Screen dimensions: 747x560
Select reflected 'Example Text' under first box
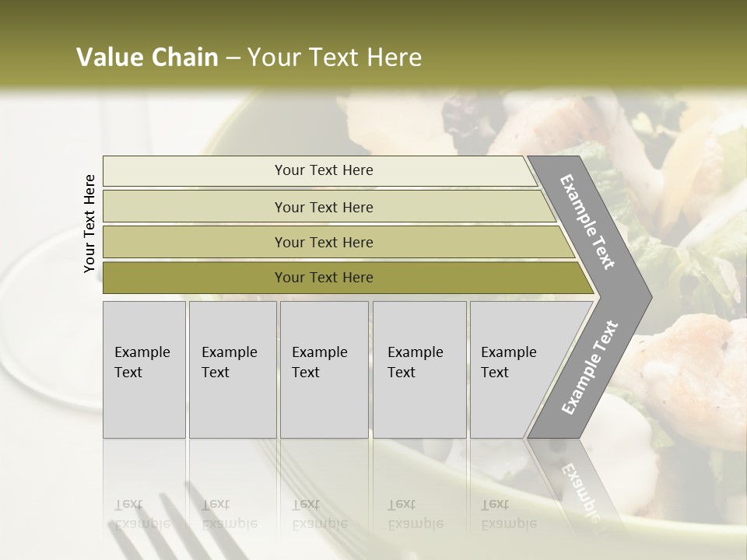pyautogui.click(x=143, y=514)
